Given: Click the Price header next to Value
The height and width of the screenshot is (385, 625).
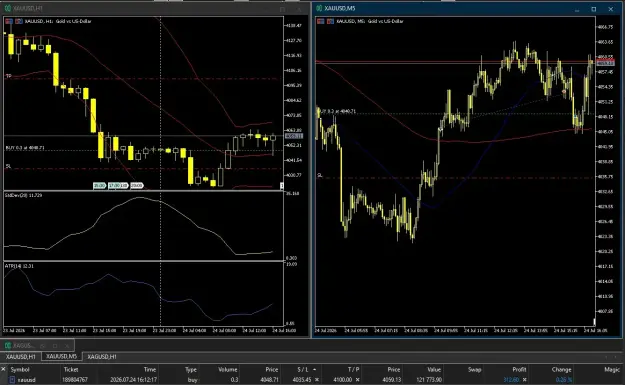Looking at the screenshot, I should [x=394, y=369].
